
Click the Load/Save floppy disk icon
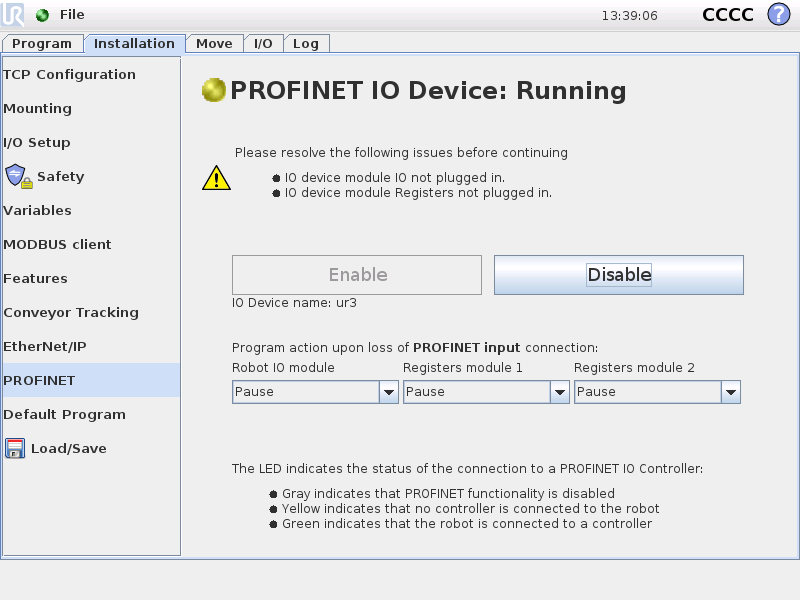click(x=15, y=448)
